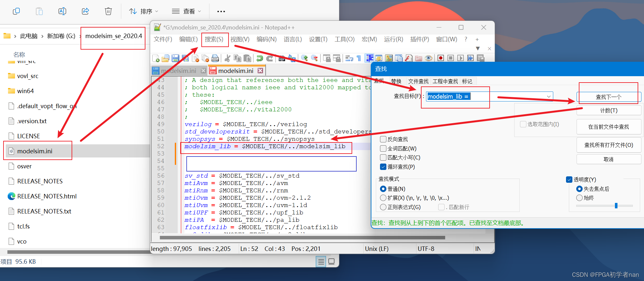Switch to 标记 tab in Find dialog
This screenshot has height=281, width=644.
click(467, 81)
